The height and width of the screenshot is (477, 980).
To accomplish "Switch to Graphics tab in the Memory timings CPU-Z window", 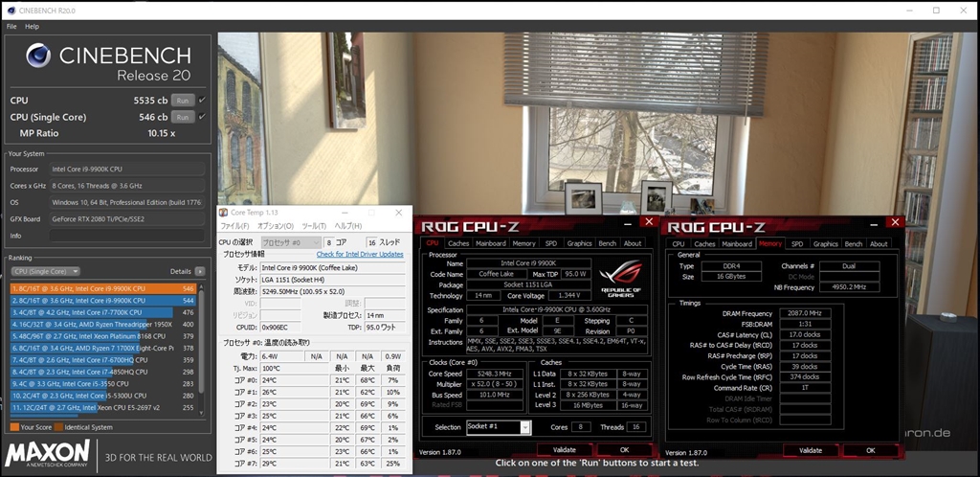I will [826, 244].
